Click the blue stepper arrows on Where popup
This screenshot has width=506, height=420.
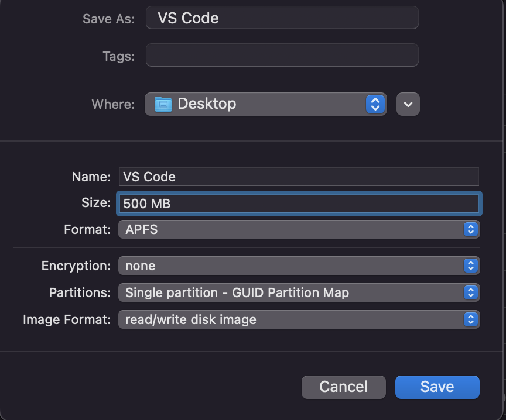(x=375, y=104)
